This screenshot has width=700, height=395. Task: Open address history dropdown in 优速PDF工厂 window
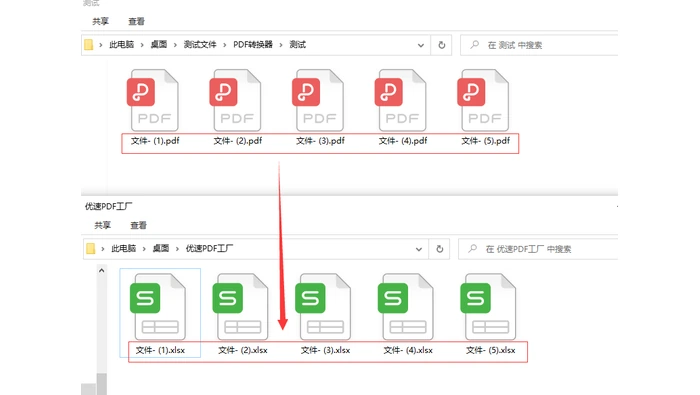coord(419,249)
